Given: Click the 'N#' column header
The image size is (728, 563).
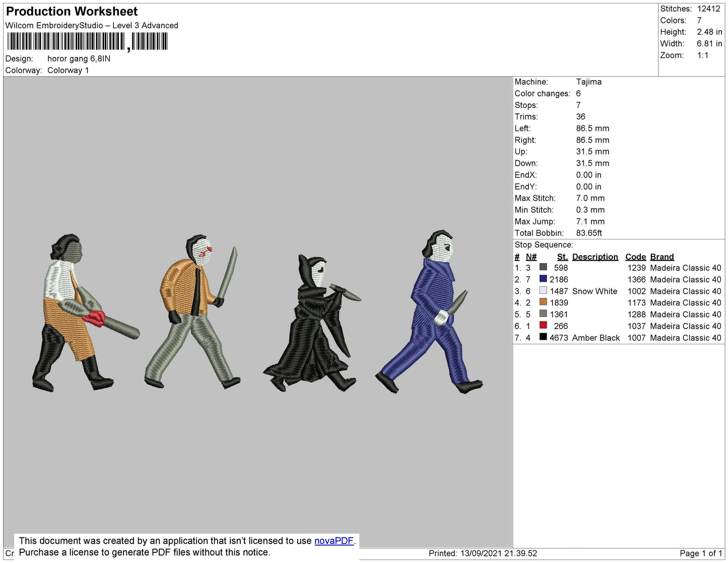Looking at the screenshot, I should pyautogui.click(x=531, y=257).
